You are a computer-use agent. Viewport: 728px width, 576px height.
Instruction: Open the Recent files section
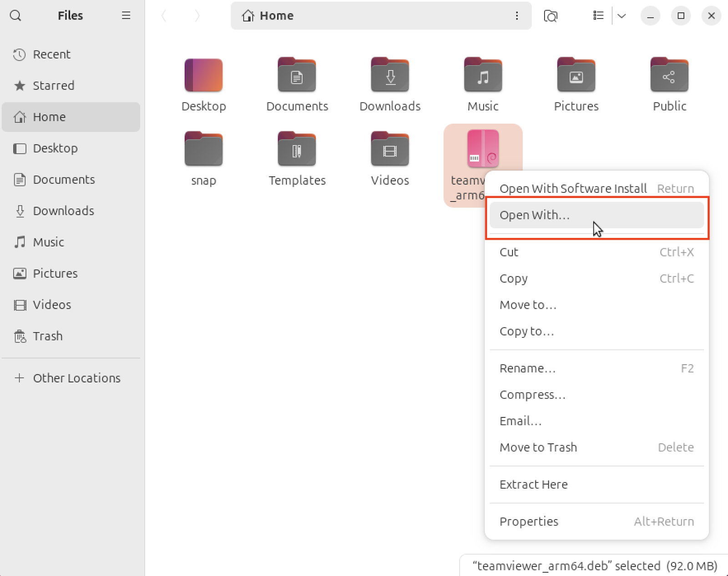tap(51, 54)
